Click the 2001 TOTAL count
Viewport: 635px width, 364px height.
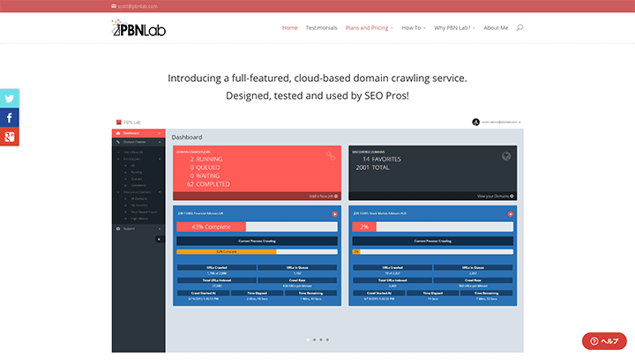coord(372,167)
